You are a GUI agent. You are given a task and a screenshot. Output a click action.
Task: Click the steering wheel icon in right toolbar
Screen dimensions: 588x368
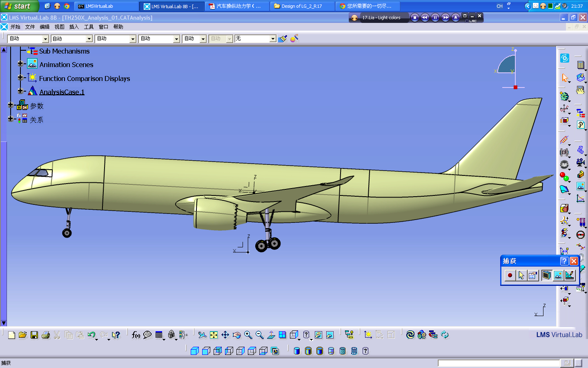click(x=580, y=235)
